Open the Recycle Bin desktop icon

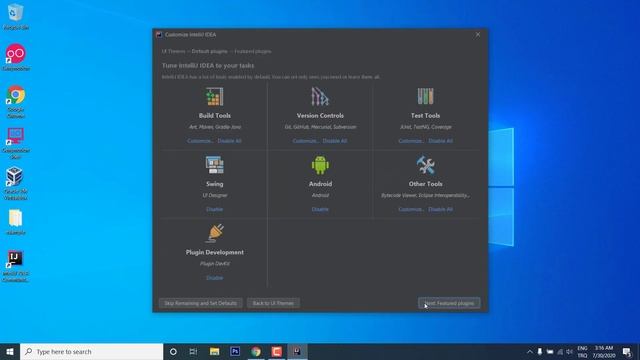click(16, 17)
